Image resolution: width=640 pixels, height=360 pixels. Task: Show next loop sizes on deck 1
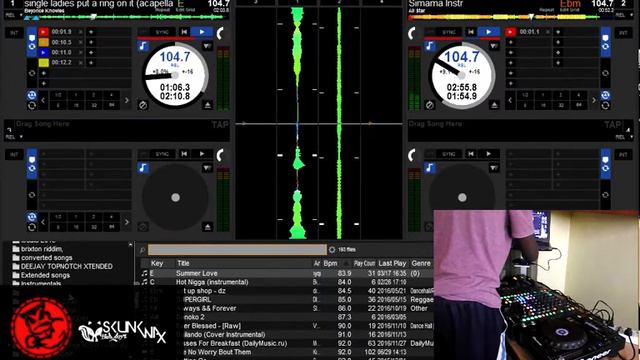(127, 100)
